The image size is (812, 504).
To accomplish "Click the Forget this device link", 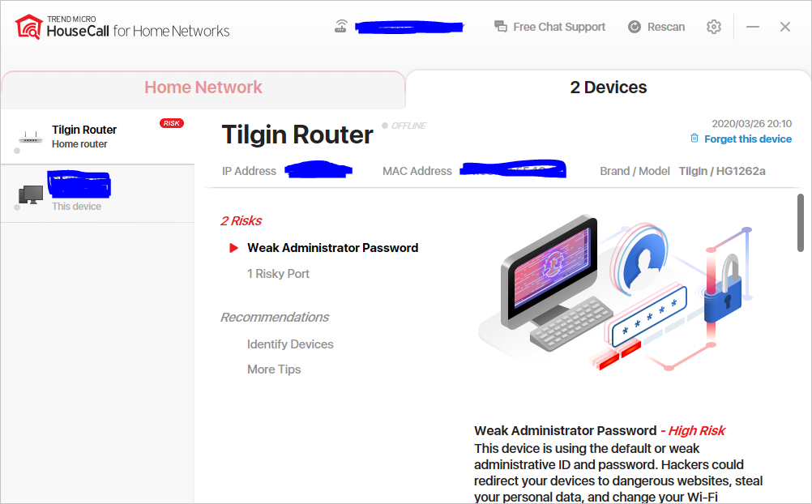I will coord(747,139).
